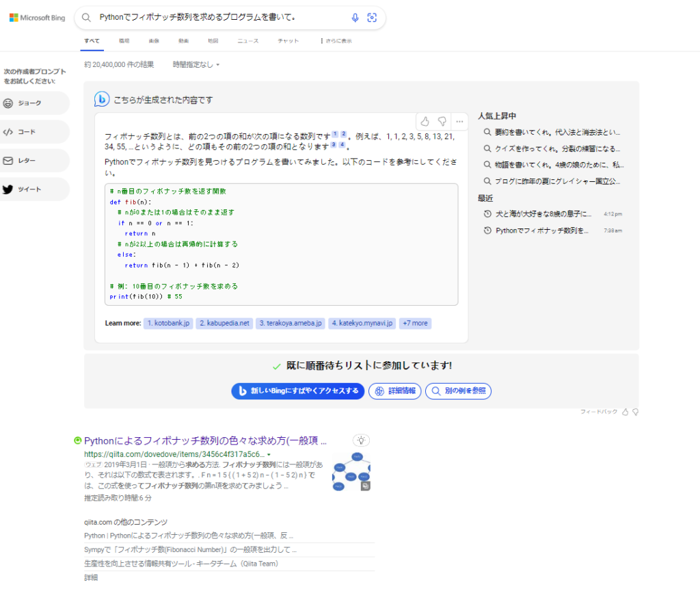The width and height of the screenshot is (700, 591).
Task: Switch to the 画像 tab
Action: (x=154, y=41)
